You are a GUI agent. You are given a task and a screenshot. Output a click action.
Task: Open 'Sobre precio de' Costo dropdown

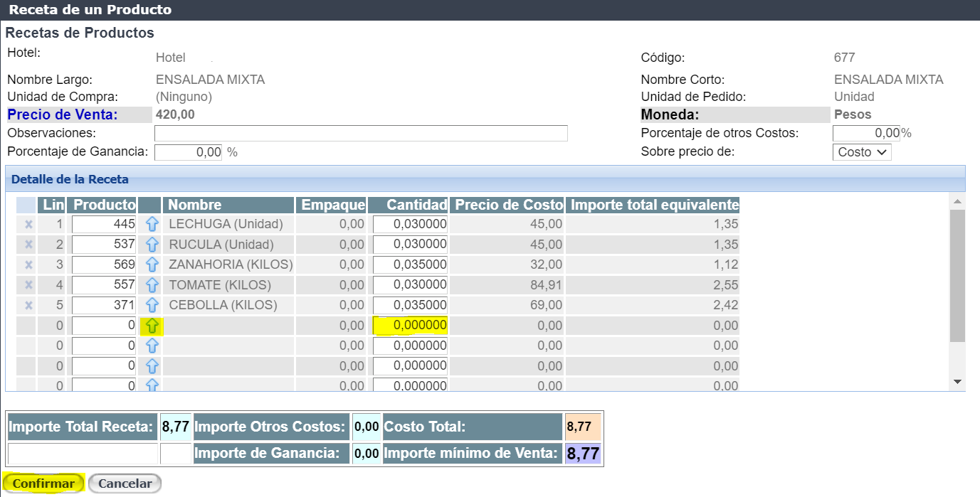(x=862, y=151)
